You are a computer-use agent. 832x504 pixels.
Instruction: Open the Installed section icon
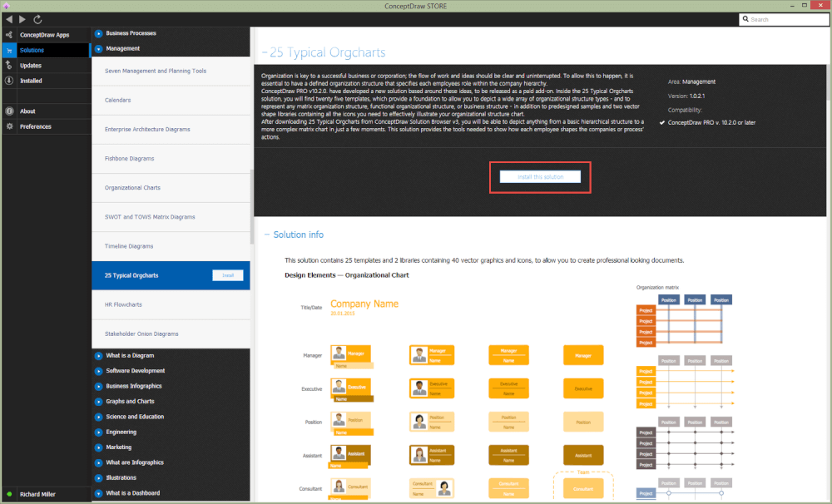click(9, 81)
